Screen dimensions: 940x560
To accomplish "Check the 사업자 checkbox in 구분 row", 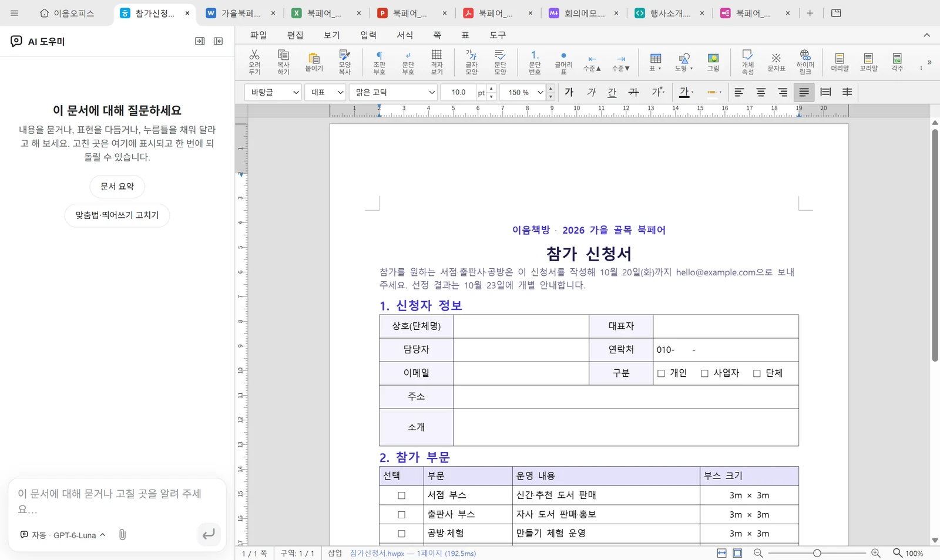I will pos(704,373).
